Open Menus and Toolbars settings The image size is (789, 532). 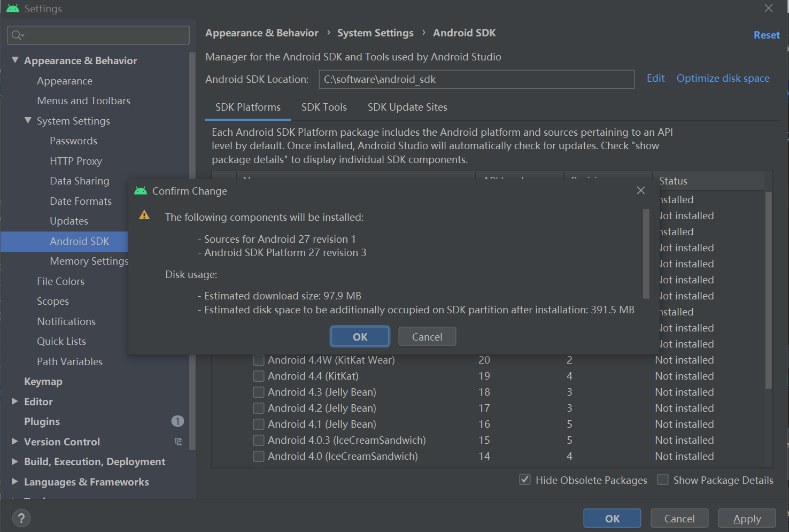click(84, 101)
